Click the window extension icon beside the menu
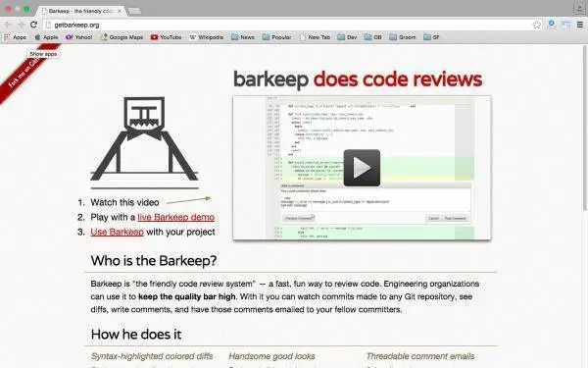 [x=565, y=25]
